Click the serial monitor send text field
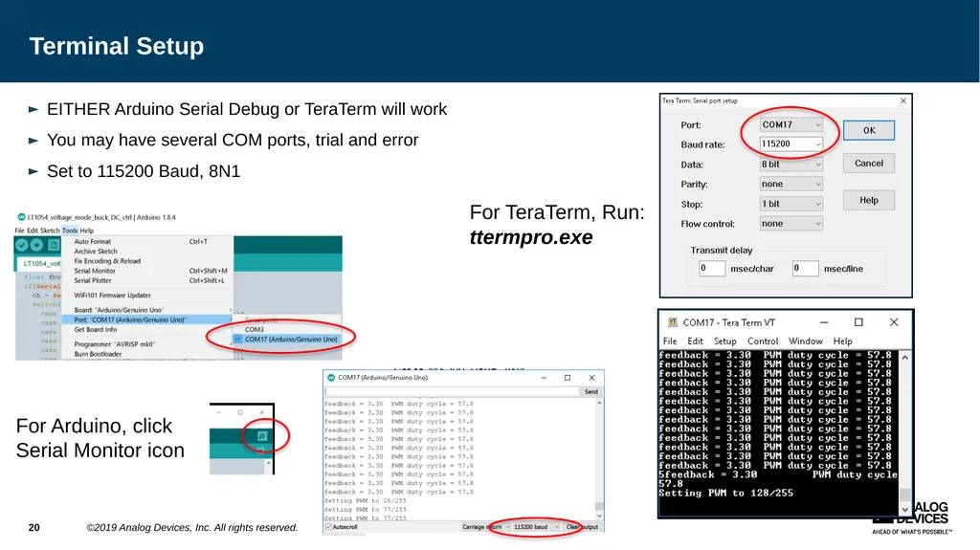 click(452, 392)
